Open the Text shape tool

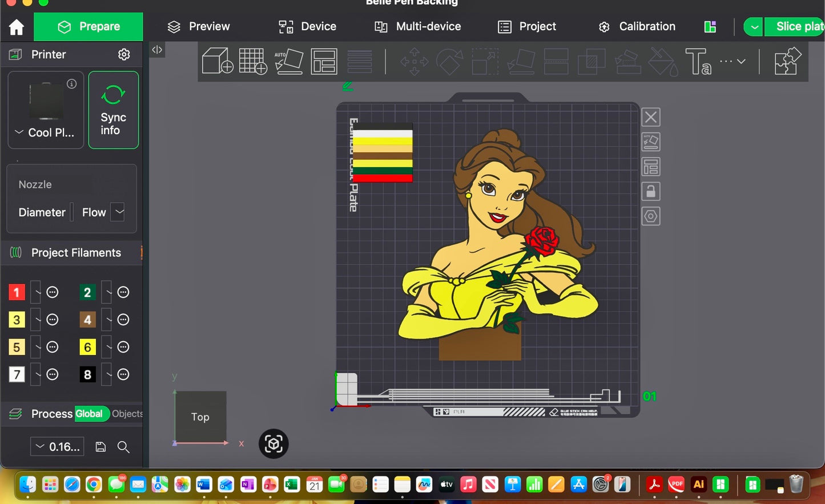coord(698,61)
